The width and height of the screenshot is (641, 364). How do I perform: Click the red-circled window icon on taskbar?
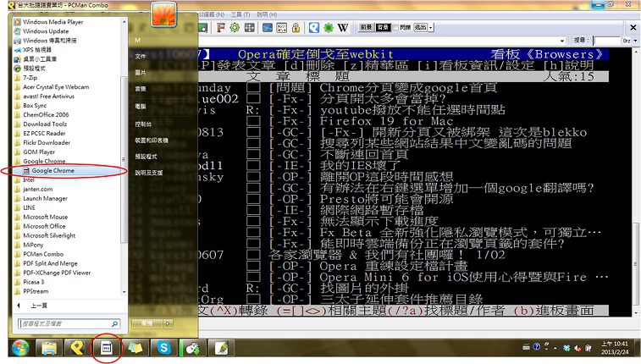pyautogui.click(x=107, y=348)
